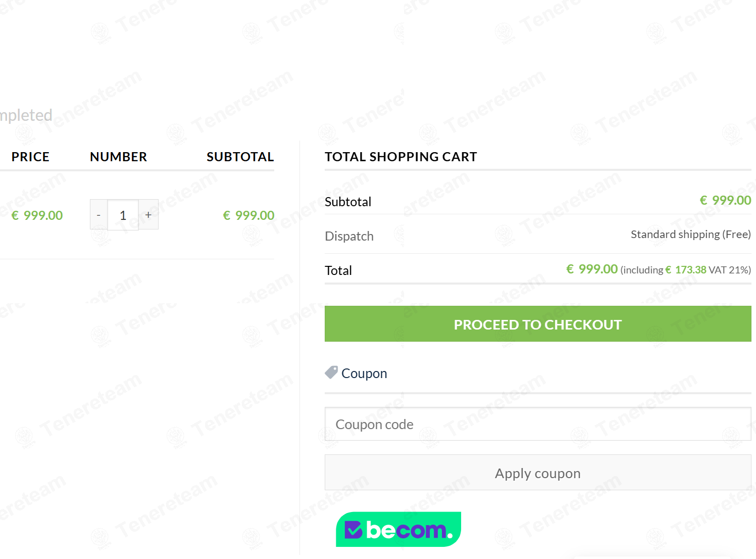Decrease quantity with the minus button

click(x=98, y=215)
